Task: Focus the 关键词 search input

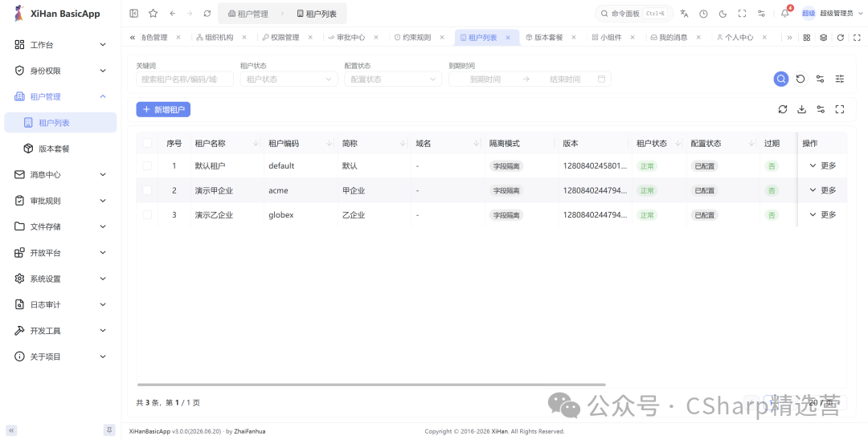Action: (185, 79)
